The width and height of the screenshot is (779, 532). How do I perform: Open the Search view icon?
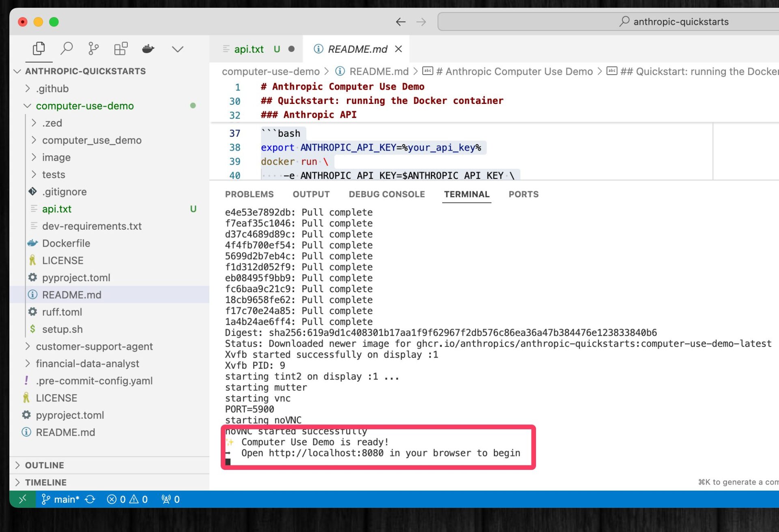tap(67, 49)
